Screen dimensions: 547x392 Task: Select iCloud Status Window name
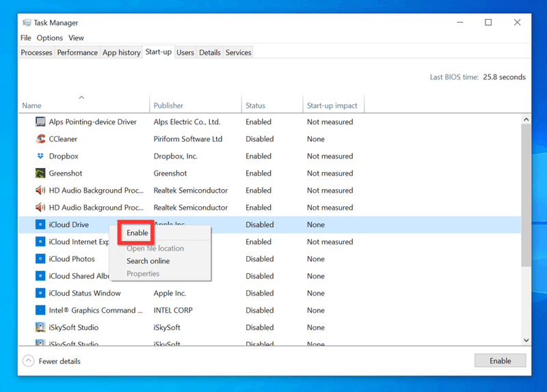point(85,293)
